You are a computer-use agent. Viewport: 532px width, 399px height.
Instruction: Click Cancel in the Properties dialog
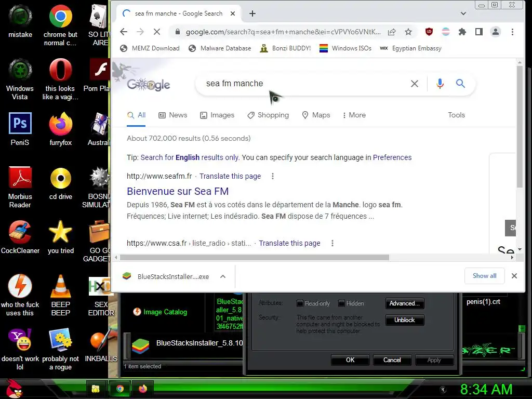(x=392, y=360)
